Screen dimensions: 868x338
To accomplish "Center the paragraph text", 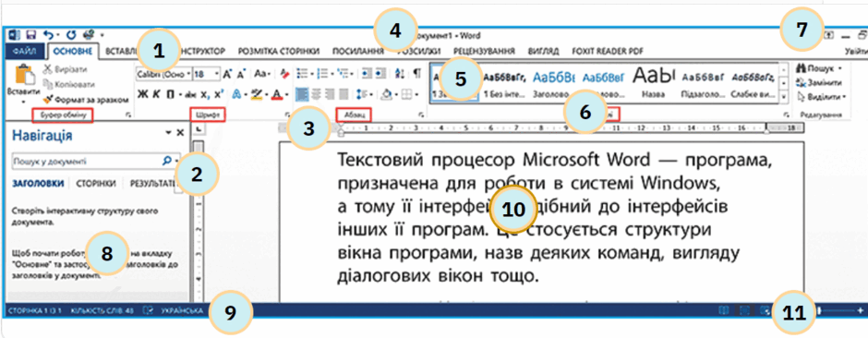I will point(316,94).
